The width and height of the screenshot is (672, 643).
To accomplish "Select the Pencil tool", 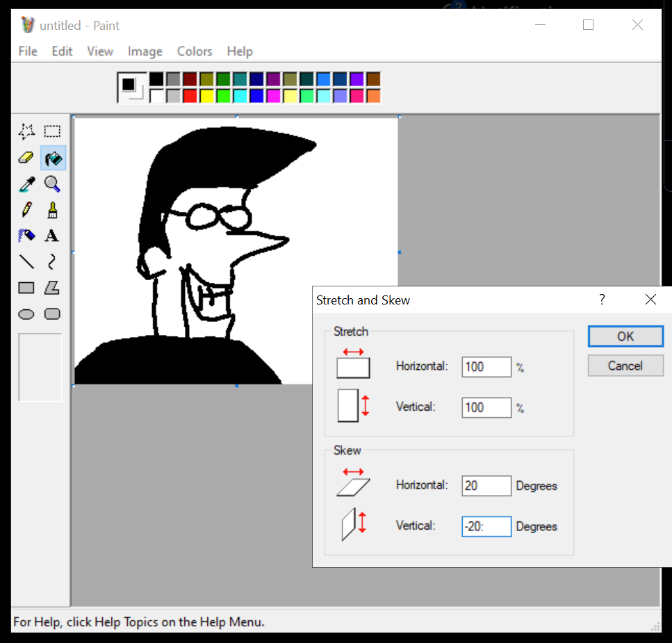I will (26, 209).
